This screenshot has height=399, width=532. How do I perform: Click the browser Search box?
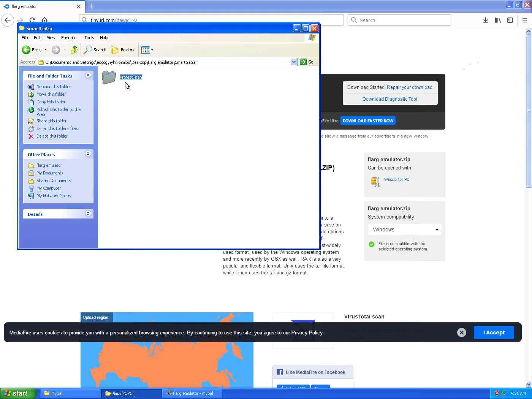tap(399, 20)
